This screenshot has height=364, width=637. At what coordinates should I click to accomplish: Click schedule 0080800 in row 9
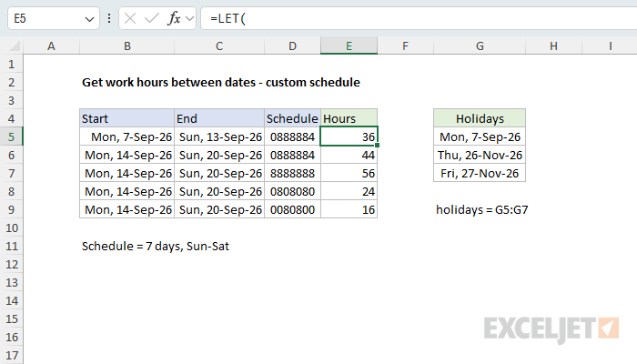tap(292, 209)
